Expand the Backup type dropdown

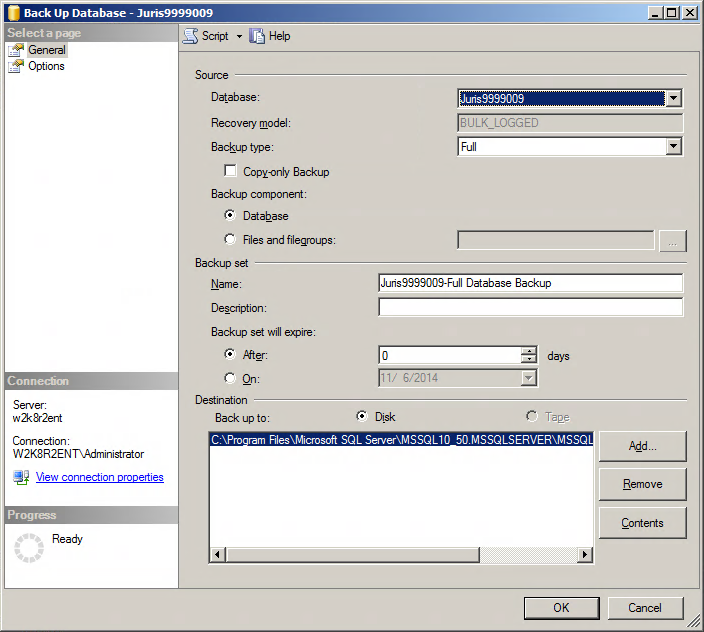pyautogui.click(x=673, y=147)
